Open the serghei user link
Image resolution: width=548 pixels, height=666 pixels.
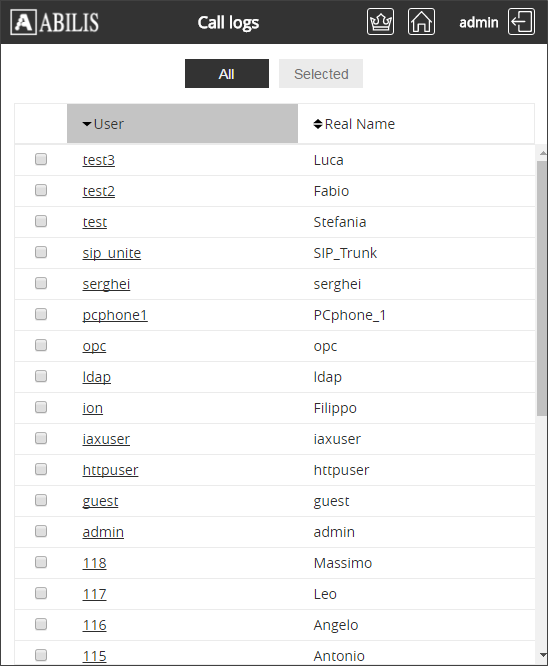[x=106, y=284]
